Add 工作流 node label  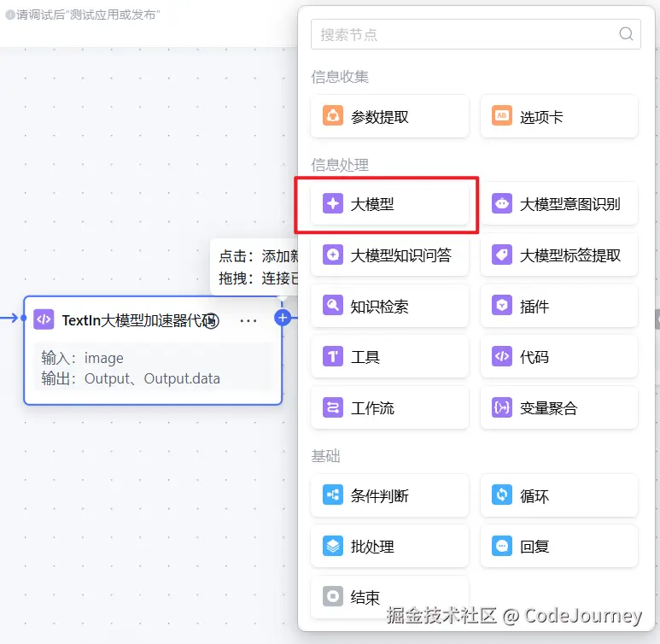click(372, 408)
